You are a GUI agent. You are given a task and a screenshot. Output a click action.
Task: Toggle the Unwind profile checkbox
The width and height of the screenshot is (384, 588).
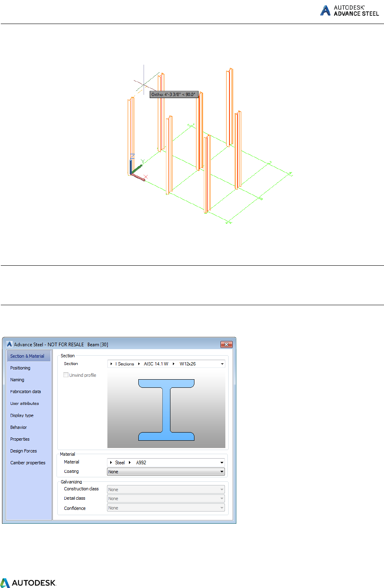pos(65,375)
